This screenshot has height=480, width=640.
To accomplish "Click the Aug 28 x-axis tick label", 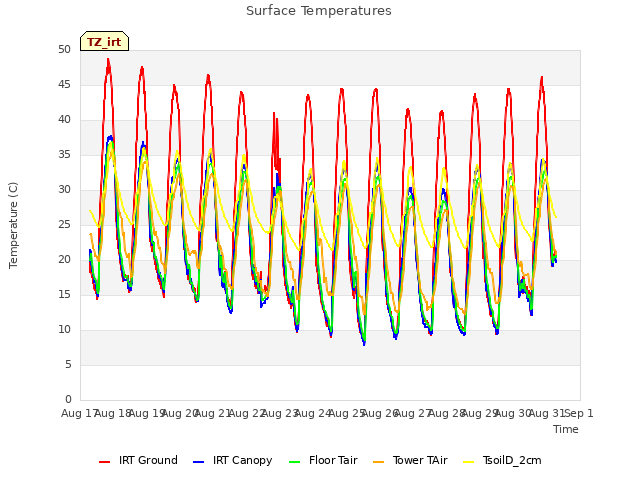I will [x=447, y=413].
